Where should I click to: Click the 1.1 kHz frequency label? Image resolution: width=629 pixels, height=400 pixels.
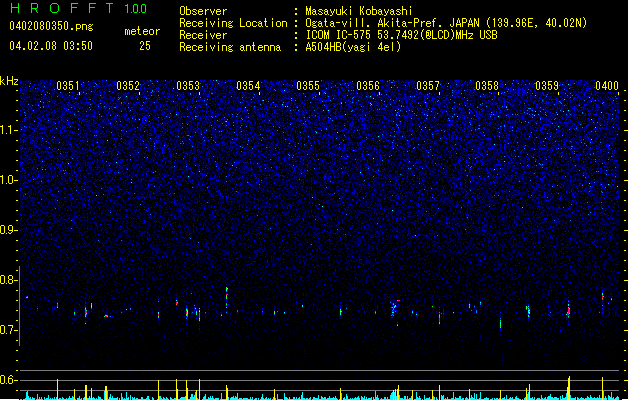coord(9,130)
